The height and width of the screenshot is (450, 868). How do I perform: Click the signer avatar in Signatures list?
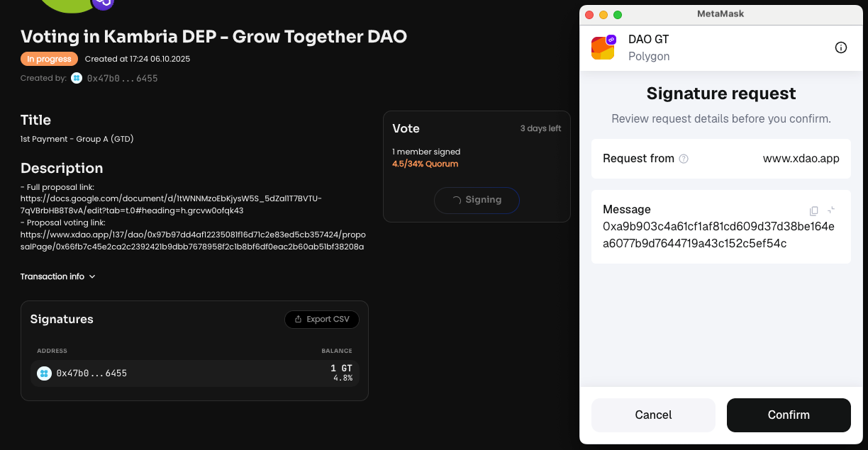coord(44,373)
